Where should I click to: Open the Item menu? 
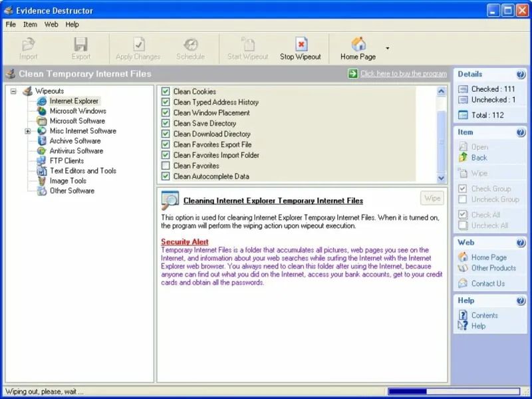[30, 25]
